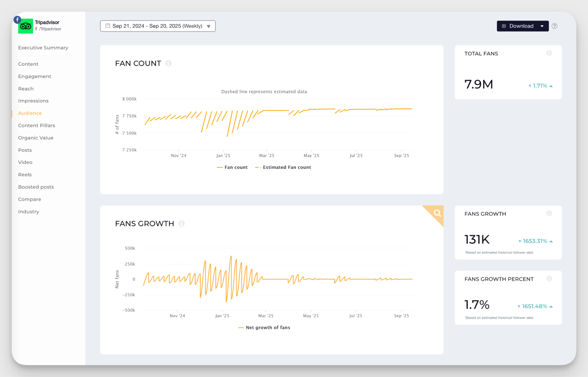
Task: Click the help question mark icon
Action: coord(554,26)
